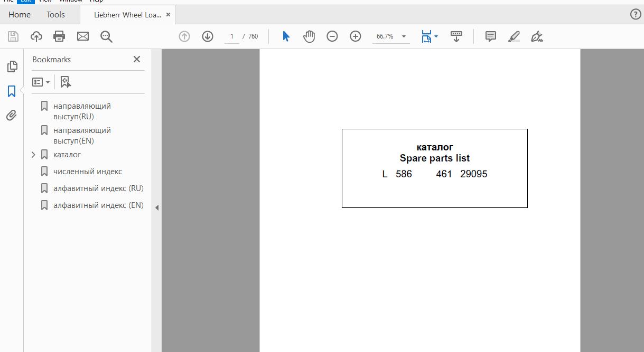The width and height of the screenshot is (644, 352).
Task: Open bookmark алфавитный индекс (RU)
Action: point(98,188)
